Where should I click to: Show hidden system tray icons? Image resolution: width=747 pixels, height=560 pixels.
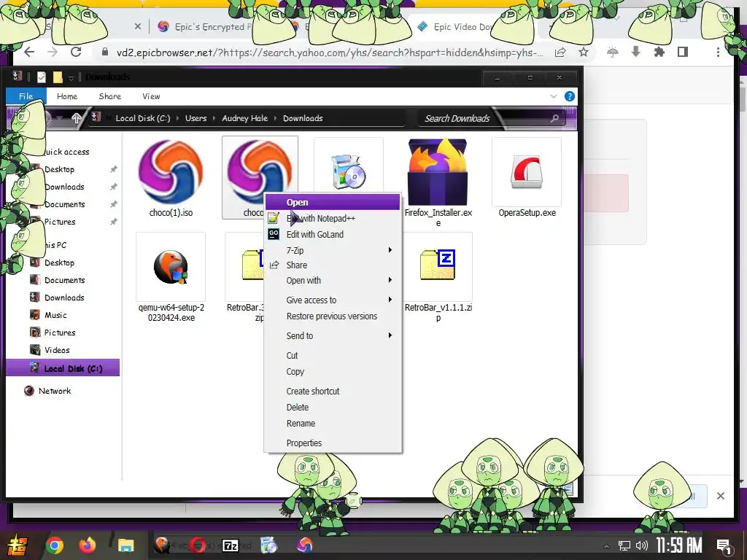[606, 545]
